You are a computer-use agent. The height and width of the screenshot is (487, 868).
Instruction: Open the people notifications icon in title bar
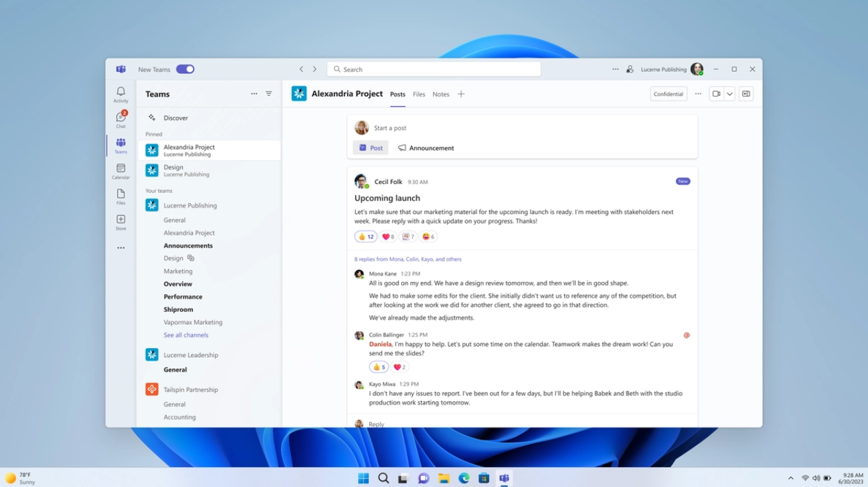click(630, 69)
